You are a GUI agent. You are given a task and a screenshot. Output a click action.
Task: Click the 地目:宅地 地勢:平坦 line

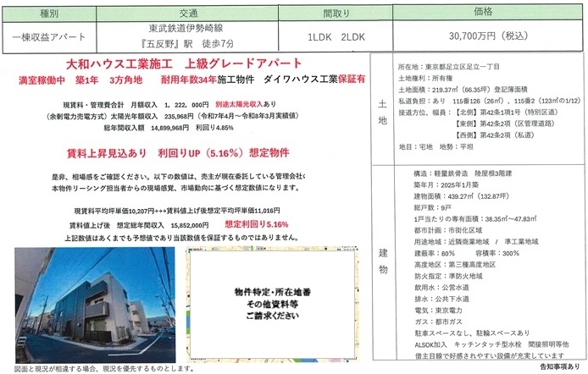435,146
